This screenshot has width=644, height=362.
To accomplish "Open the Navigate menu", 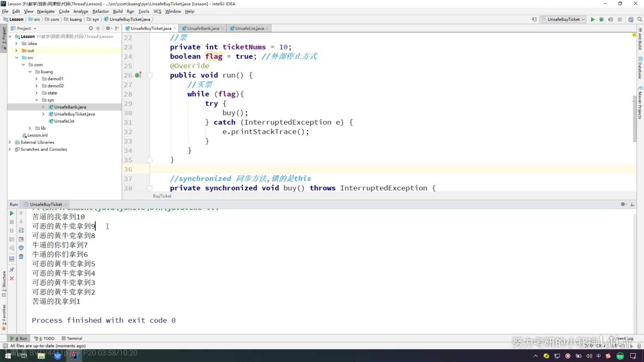I will [46, 11].
